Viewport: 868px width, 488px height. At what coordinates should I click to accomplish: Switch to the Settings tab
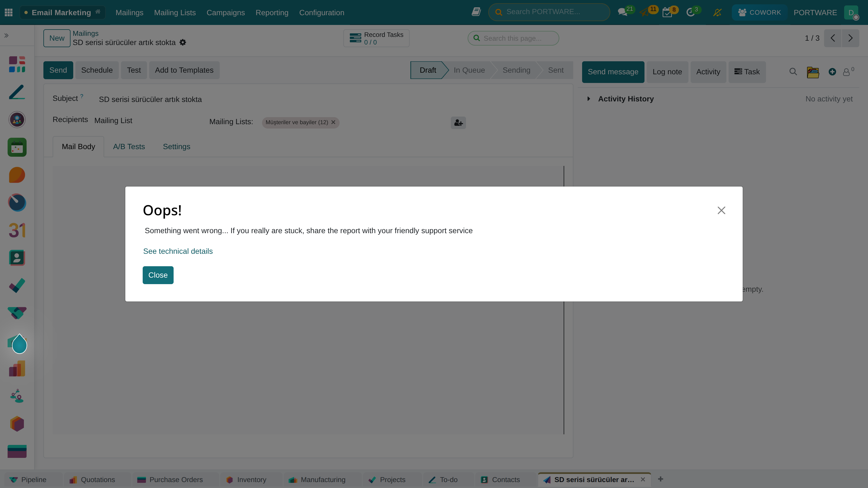(177, 146)
